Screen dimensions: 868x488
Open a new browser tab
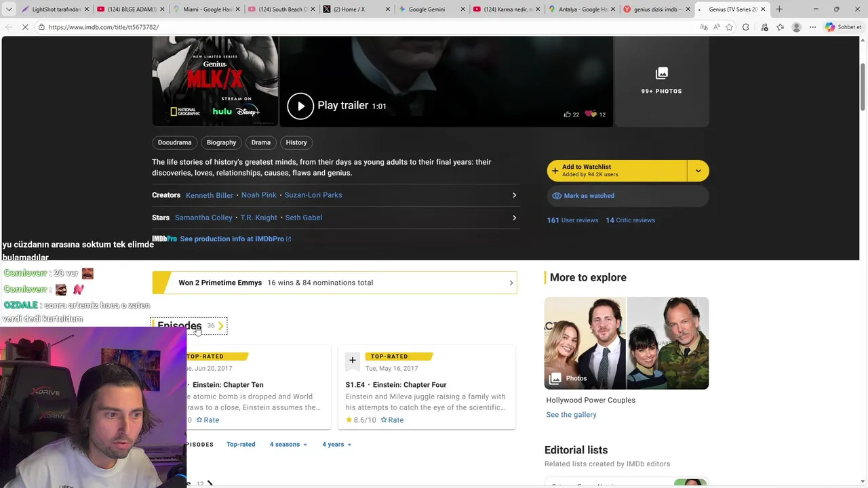(779, 9)
